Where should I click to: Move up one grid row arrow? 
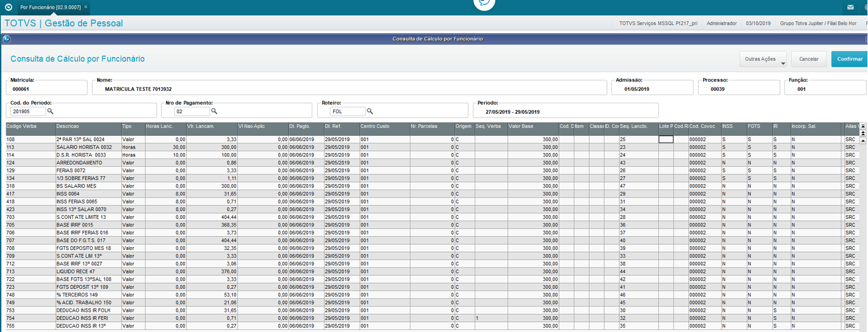863,141
